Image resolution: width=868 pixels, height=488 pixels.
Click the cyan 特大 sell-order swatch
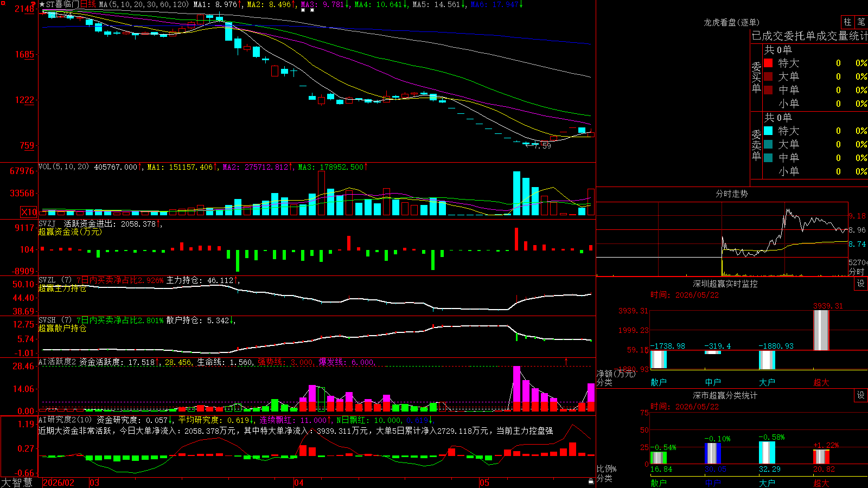click(x=768, y=131)
